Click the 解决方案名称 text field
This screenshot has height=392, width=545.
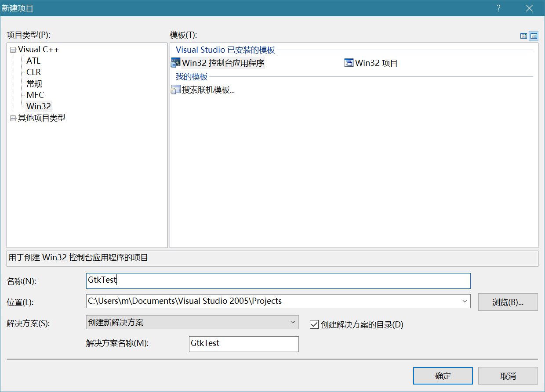coord(243,343)
